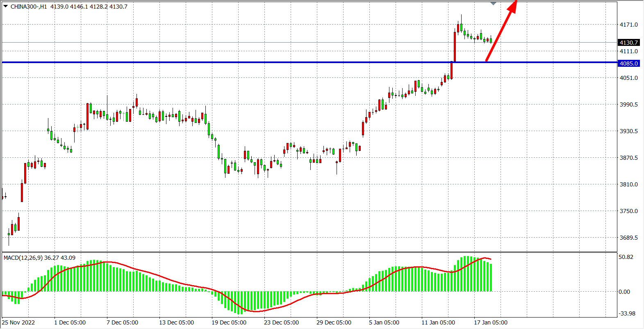Image resolution: width=644 pixels, height=329 pixels.
Task: Click the 3689.5 price scale label
Action: 628,238
